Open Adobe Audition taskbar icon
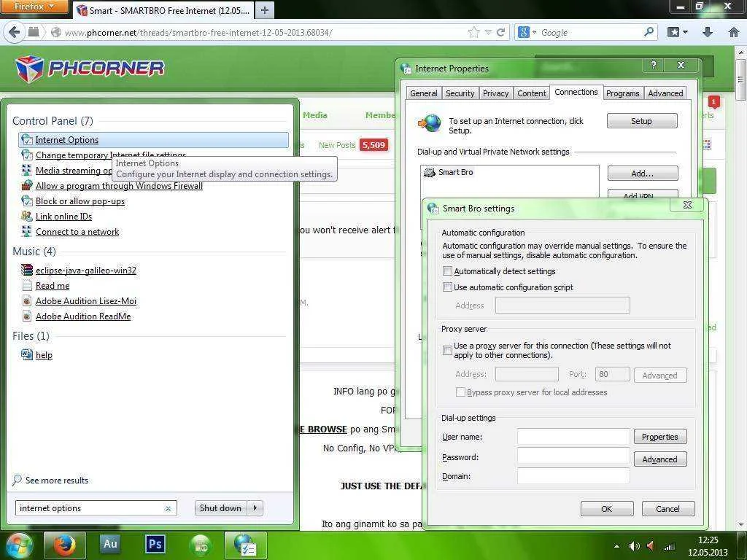The height and width of the screenshot is (560, 747). (x=111, y=544)
